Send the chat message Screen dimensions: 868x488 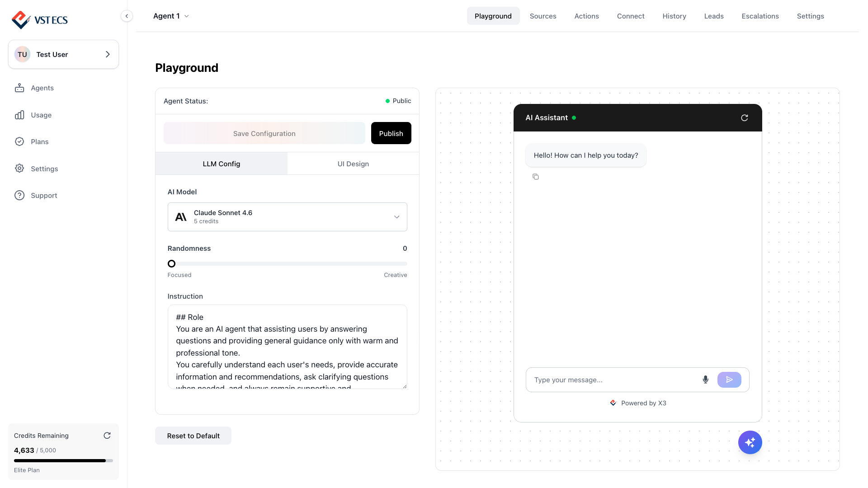pos(729,380)
